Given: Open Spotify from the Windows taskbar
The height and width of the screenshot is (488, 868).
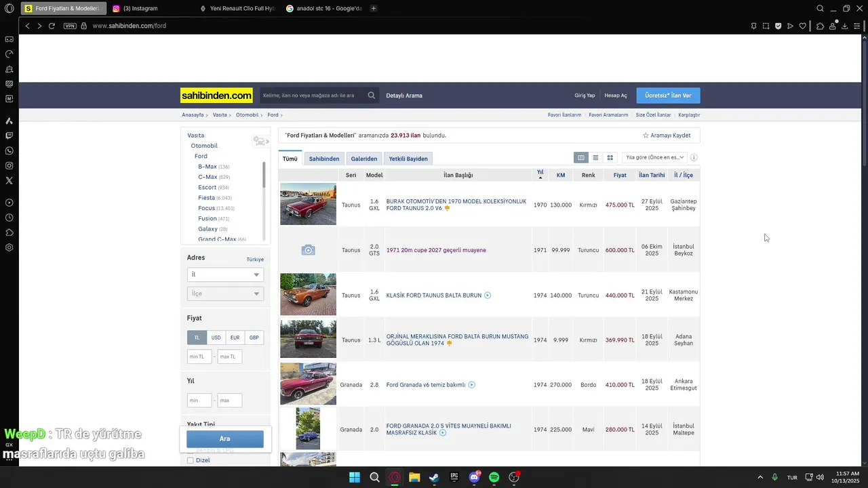Looking at the screenshot, I should [x=494, y=477].
